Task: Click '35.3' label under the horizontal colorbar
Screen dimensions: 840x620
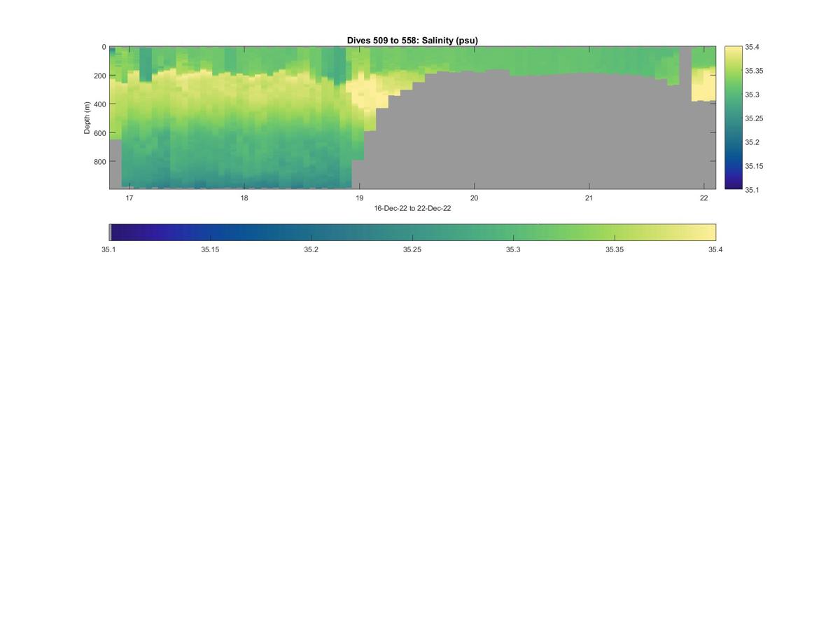Action: coord(513,249)
